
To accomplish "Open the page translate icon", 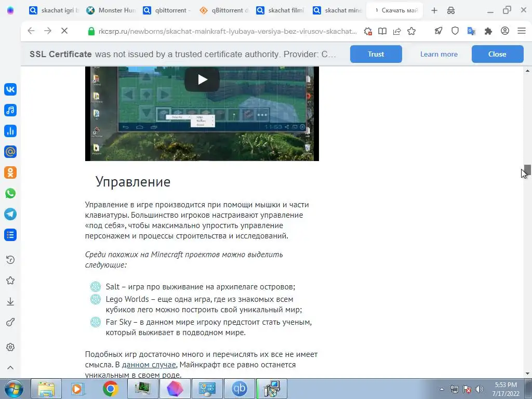I will click(471, 31).
